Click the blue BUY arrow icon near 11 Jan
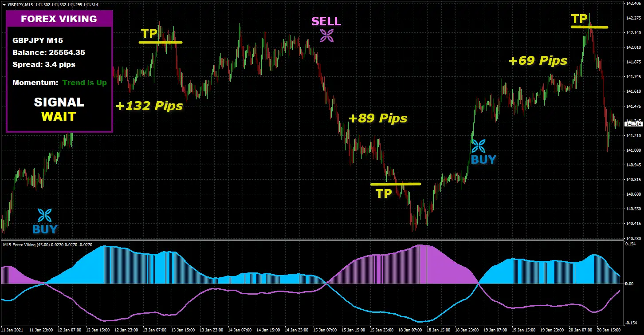 tap(44, 215)
